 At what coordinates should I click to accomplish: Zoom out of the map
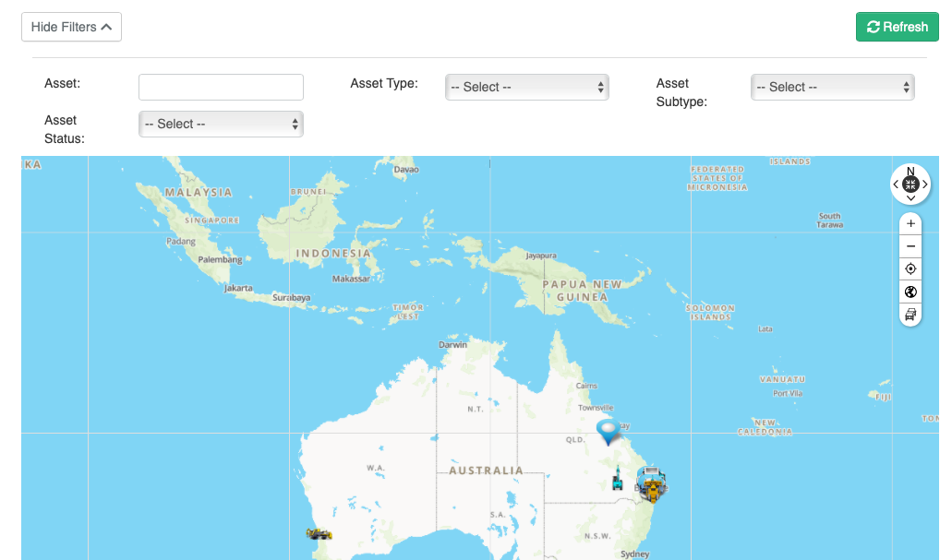pos(910,246)
